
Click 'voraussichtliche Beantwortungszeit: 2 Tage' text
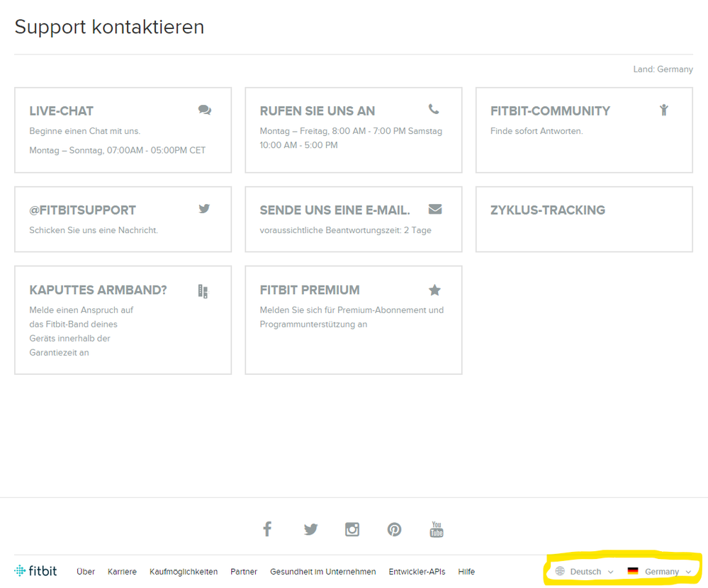(345, 230)
